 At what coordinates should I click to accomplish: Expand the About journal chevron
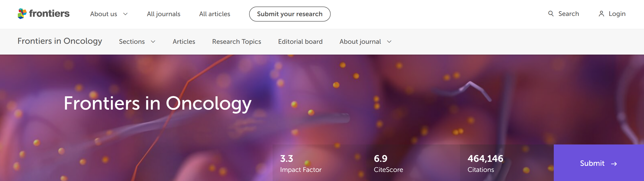coord(389,42)
